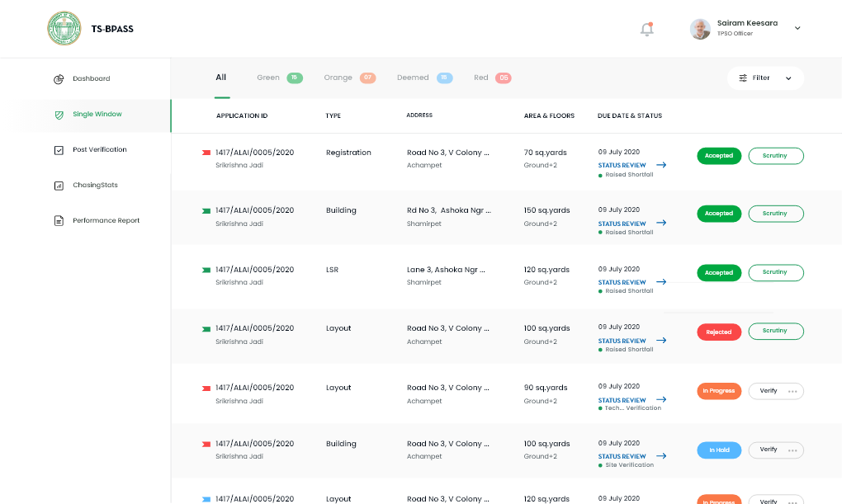Expand the Sairam Keesara profile dropdown

point(797,28)
